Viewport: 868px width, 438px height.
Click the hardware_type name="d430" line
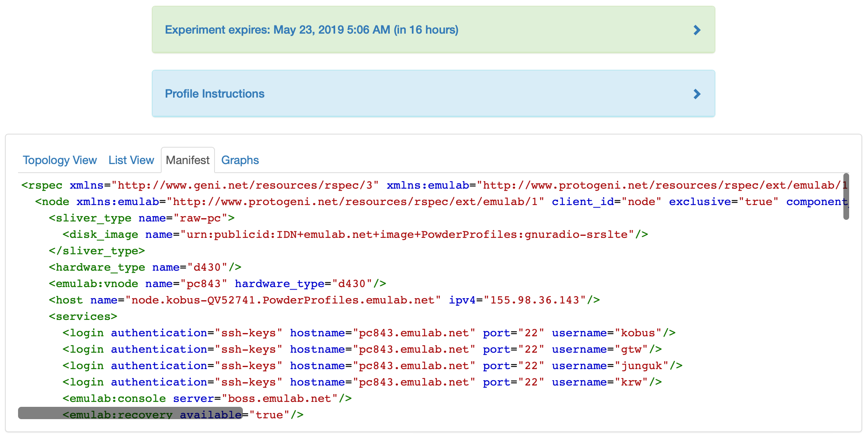pyautogui.click(x=145, y=267)
